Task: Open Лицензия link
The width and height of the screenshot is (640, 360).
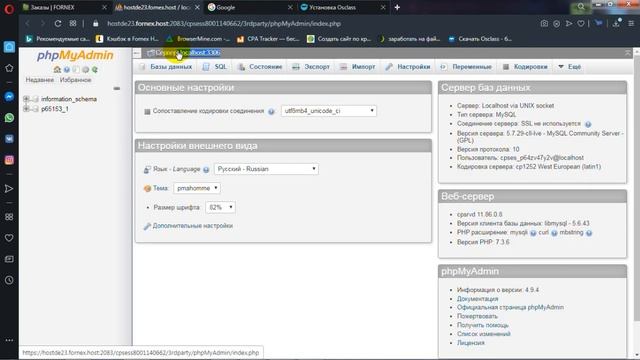Action: [x=471, y=343]
